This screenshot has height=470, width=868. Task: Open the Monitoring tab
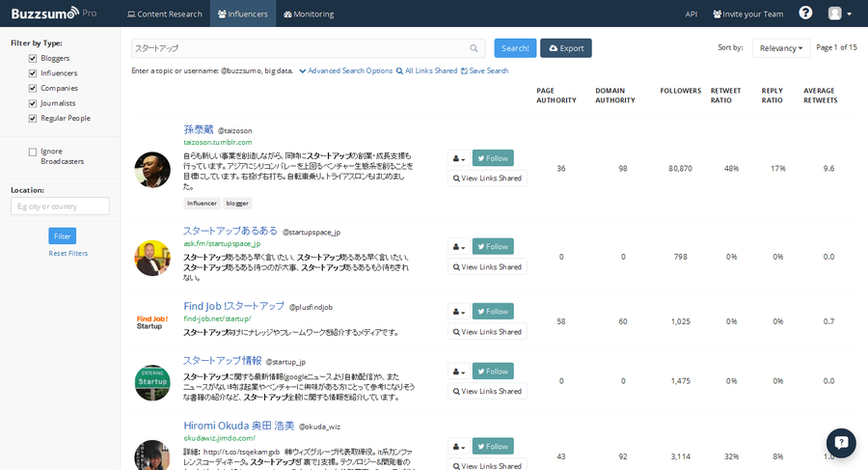[309, 14]
